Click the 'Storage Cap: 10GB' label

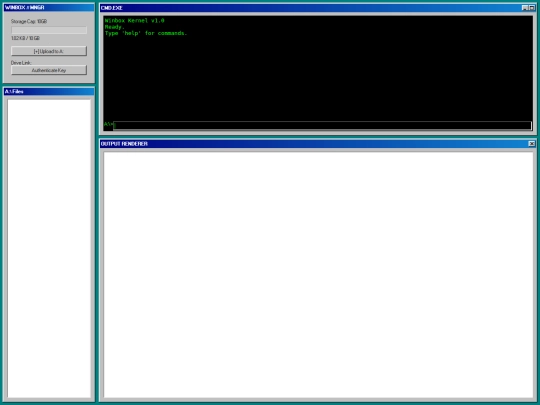(29, 21)
